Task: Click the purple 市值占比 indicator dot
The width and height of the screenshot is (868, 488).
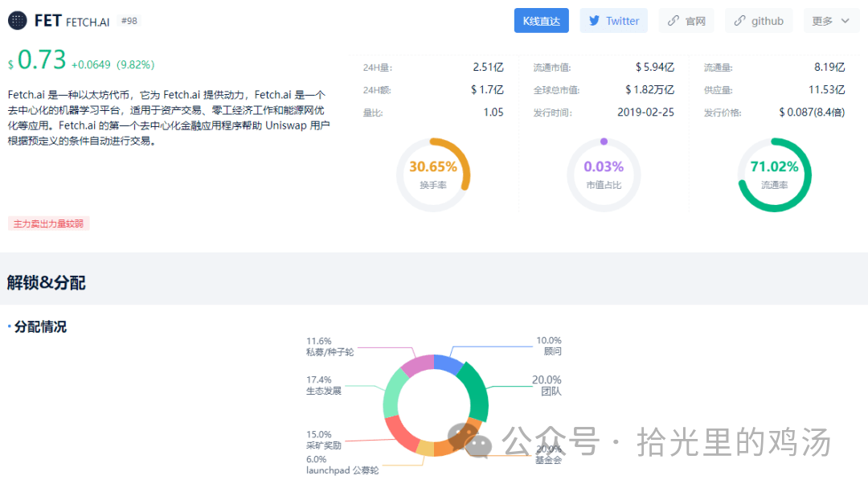Action: tap(604, 140)
